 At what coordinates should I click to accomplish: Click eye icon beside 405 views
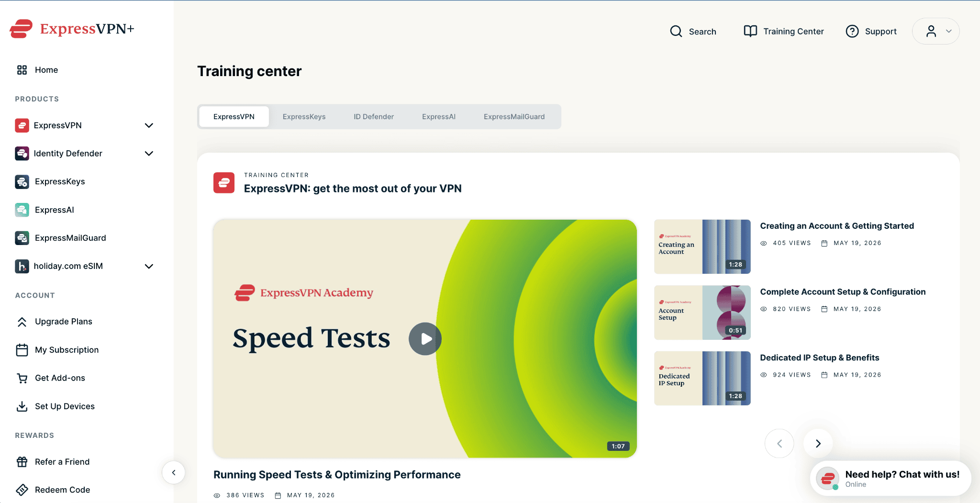[x=764, y=243]
